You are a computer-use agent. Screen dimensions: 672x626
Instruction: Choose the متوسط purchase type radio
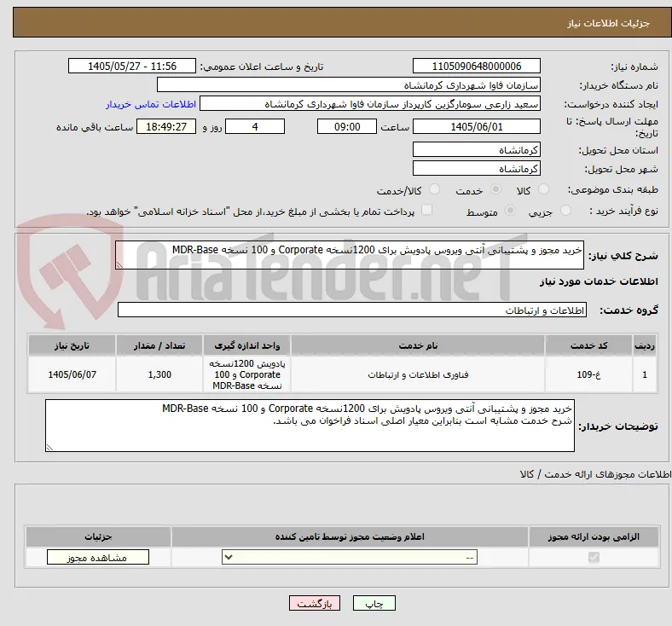click(x=510, y=210)
